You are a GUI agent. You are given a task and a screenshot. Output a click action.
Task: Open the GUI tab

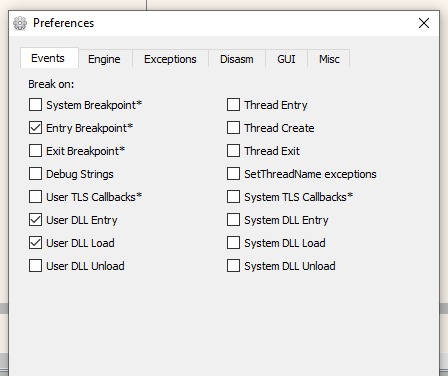pyautogui.click(x=286, y=59)
